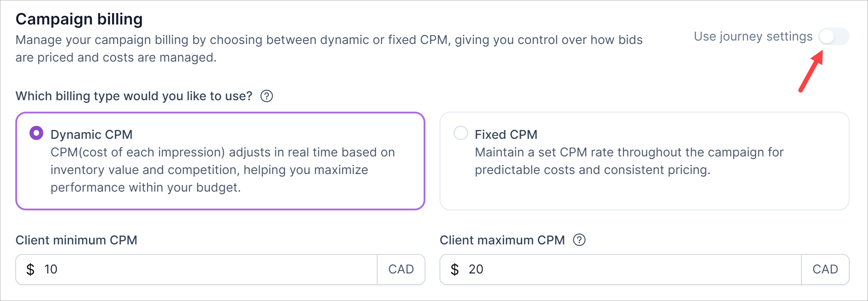Click the "Campaign billing" heading
The height and width of the screenshot is (301, 868).
coord(79,19)
